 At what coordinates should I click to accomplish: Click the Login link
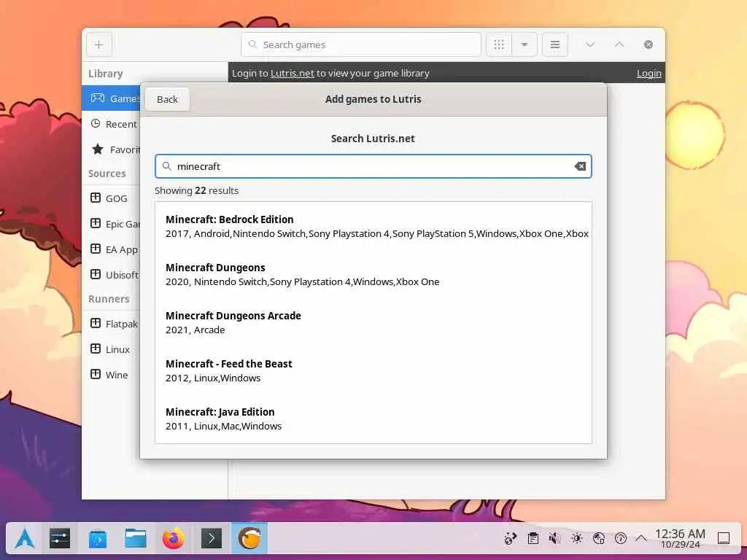click(x=649, y=74)
